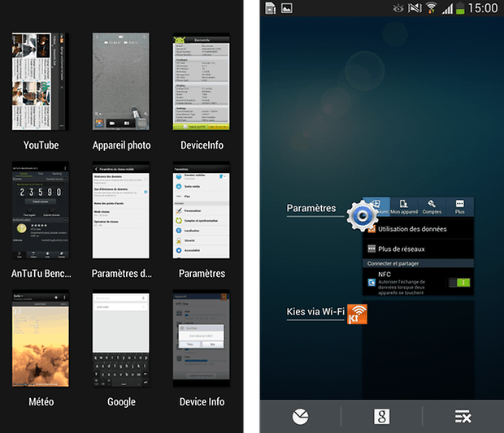
Task: Tap the battery status icon
Action: click(x=460, y=8)
